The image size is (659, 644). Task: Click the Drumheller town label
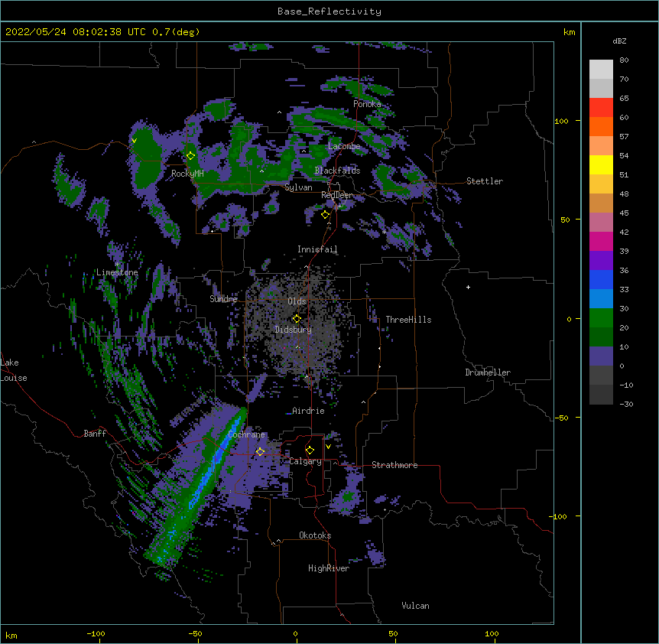coord(488,372)
